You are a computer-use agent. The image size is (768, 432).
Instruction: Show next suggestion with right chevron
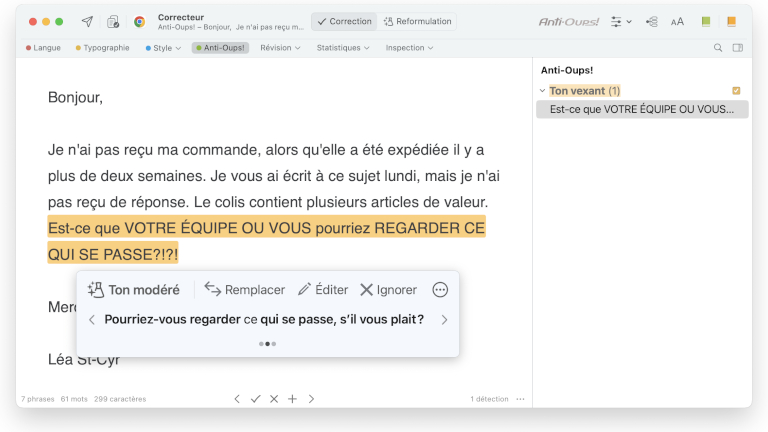[x=444, y=320]
